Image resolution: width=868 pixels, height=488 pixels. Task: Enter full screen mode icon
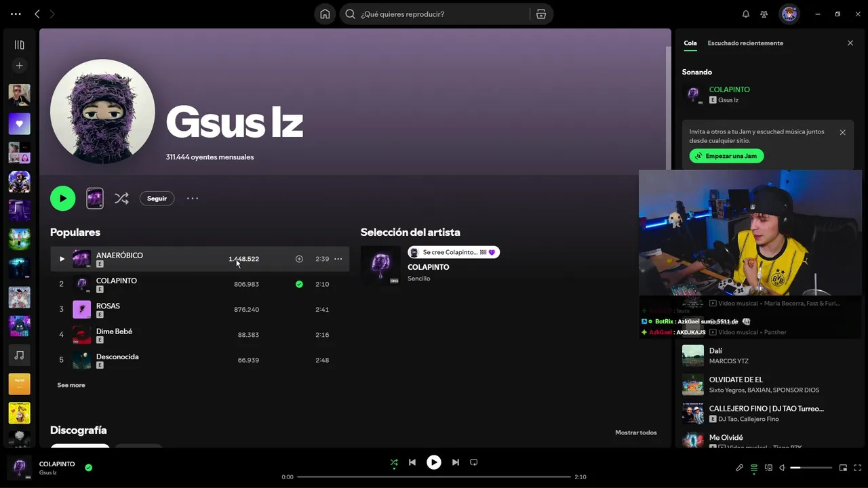tap(858, 468)
